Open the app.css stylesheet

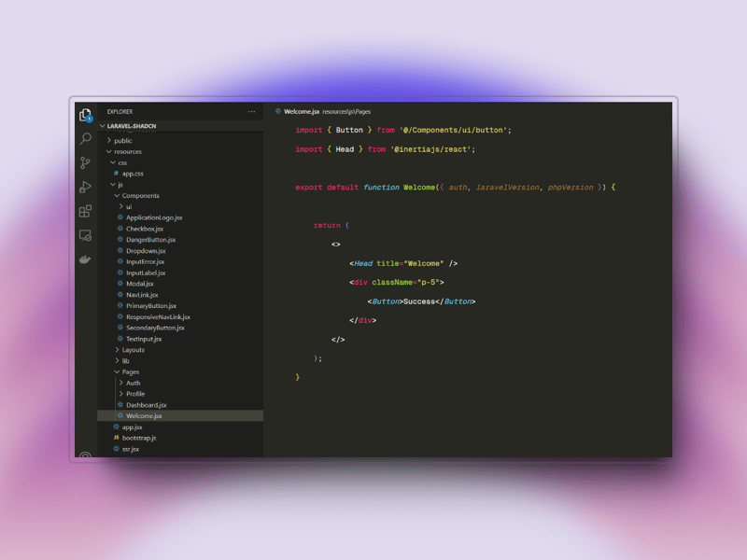(x=134, y=174)
